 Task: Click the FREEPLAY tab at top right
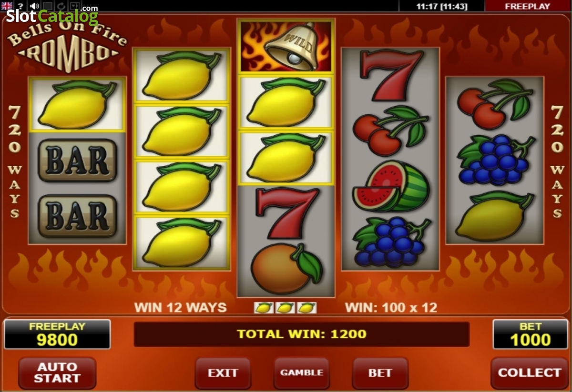pos(528,6)
